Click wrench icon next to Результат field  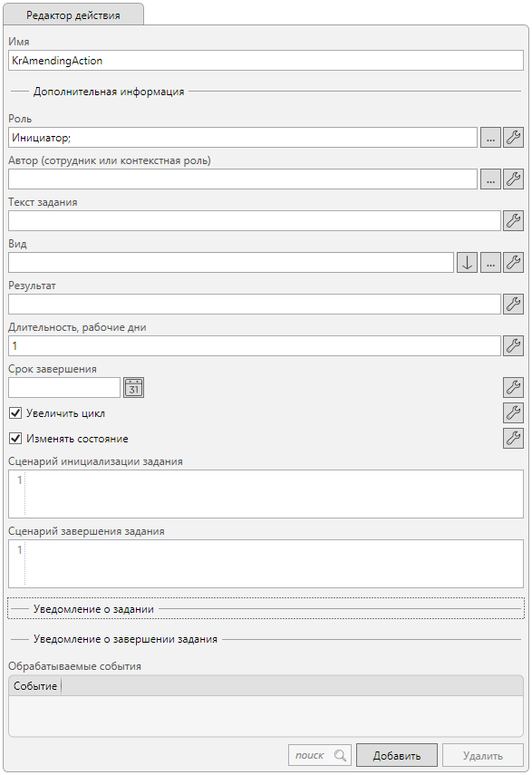click(x=513, y=304)
